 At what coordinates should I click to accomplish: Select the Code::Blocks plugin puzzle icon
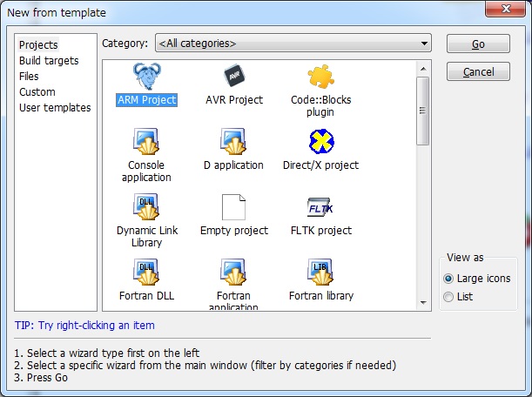(x=321, y=76)
